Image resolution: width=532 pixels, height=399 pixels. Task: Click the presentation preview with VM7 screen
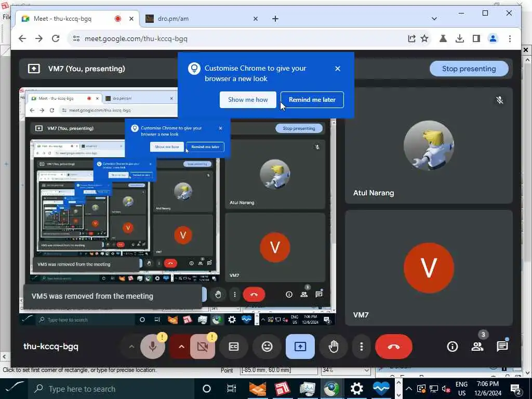tap(178, 206)
